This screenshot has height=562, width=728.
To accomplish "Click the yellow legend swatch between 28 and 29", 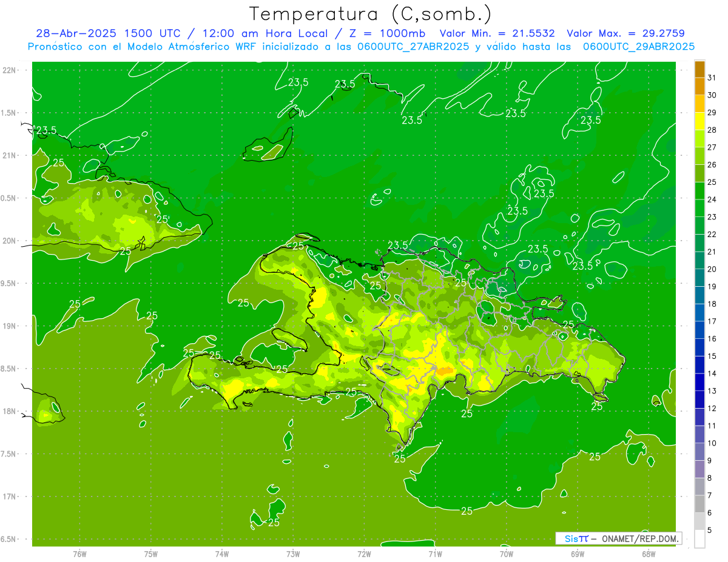I will pyautogui.click(x=699, y=121).
